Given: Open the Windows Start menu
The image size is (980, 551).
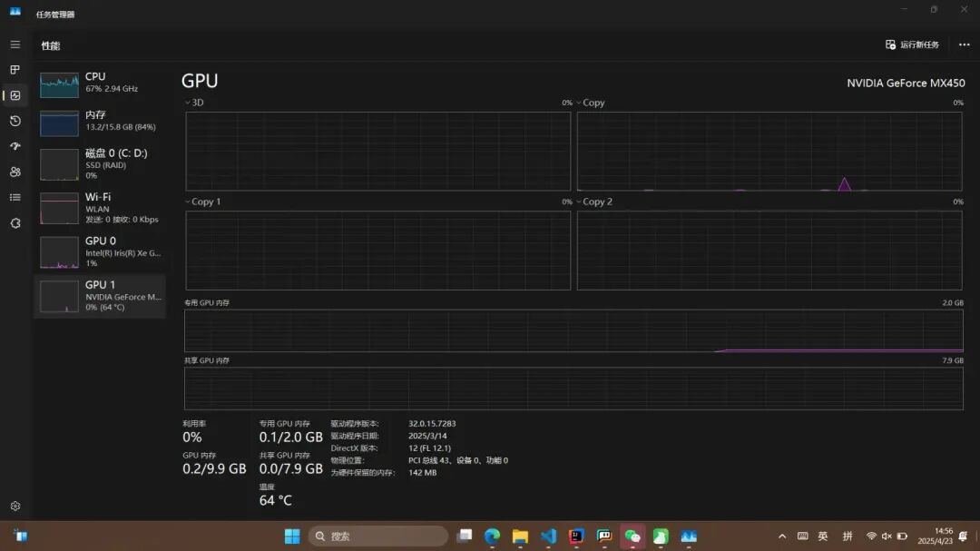Looking at the screenshot, I should pos(292,536).
